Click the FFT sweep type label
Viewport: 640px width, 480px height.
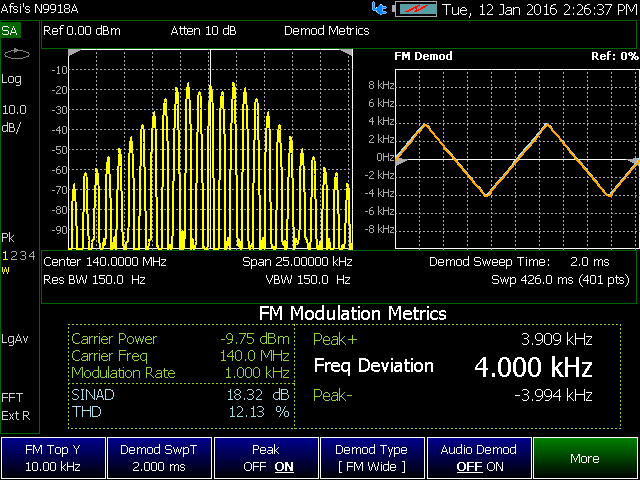(12, 397)
